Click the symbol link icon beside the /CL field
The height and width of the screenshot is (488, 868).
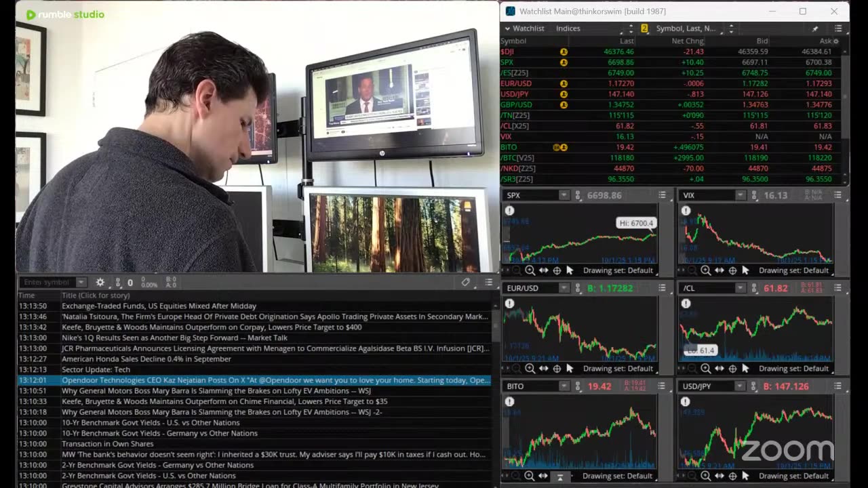point(753,288)
